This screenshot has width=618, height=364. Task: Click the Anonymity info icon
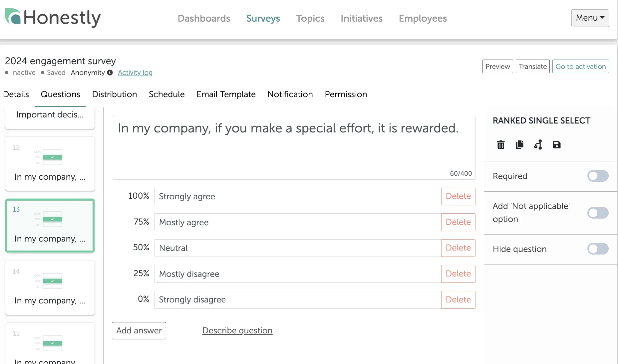[110, 73]
